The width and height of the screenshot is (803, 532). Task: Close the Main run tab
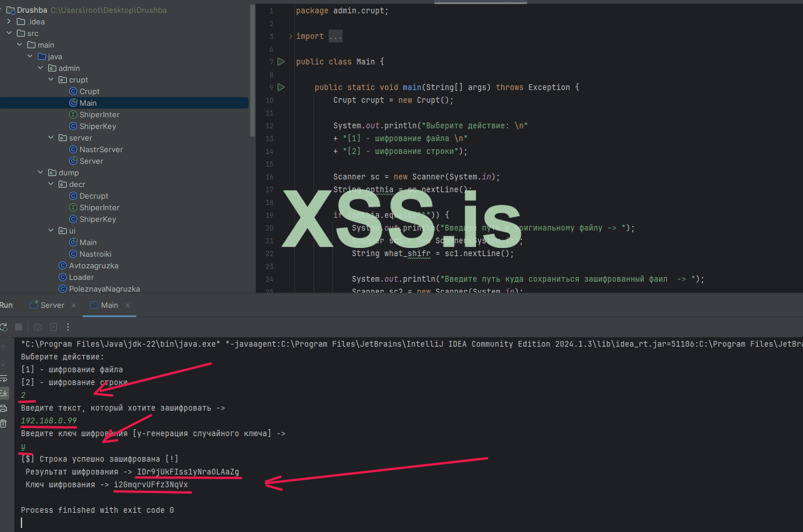click(128, 305)
